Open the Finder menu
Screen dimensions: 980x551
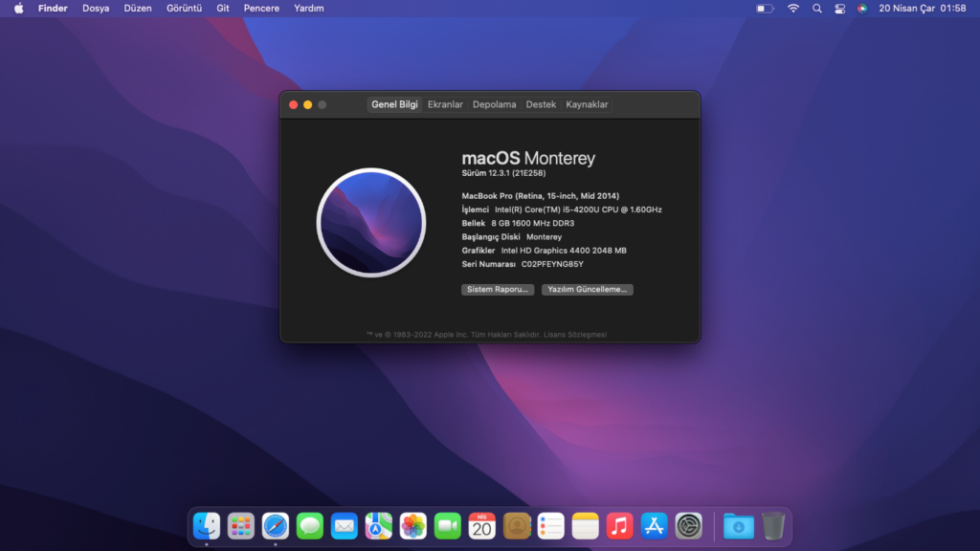(53, 8)
